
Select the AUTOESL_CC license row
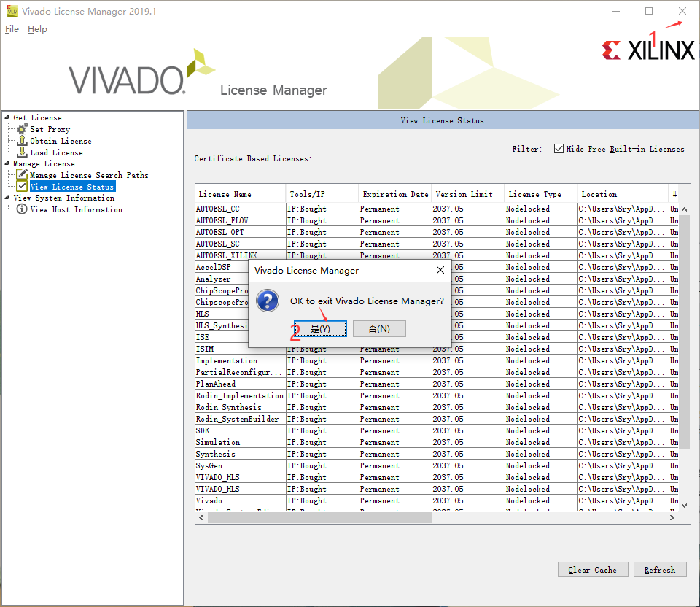click(x=437, y=209)
